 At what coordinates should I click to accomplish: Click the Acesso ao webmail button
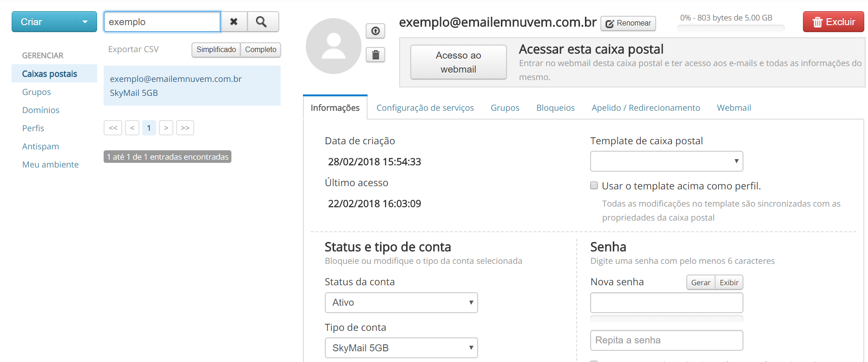coord(458,62)
